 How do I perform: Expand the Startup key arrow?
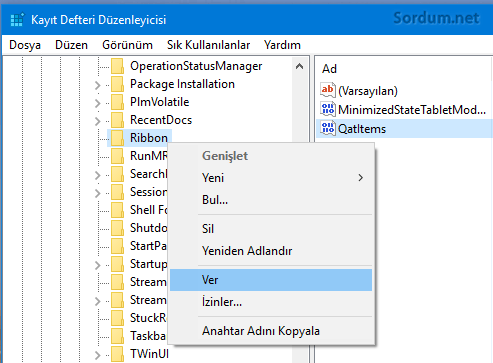pyautogui.click(x=97, y=265)
